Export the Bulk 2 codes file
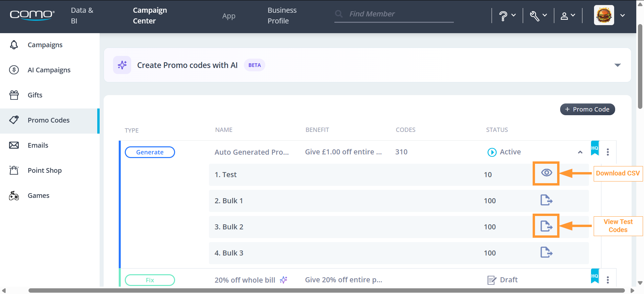Image resolution: width=644 pixels, height=294 pixels. [x=546, y=226]
